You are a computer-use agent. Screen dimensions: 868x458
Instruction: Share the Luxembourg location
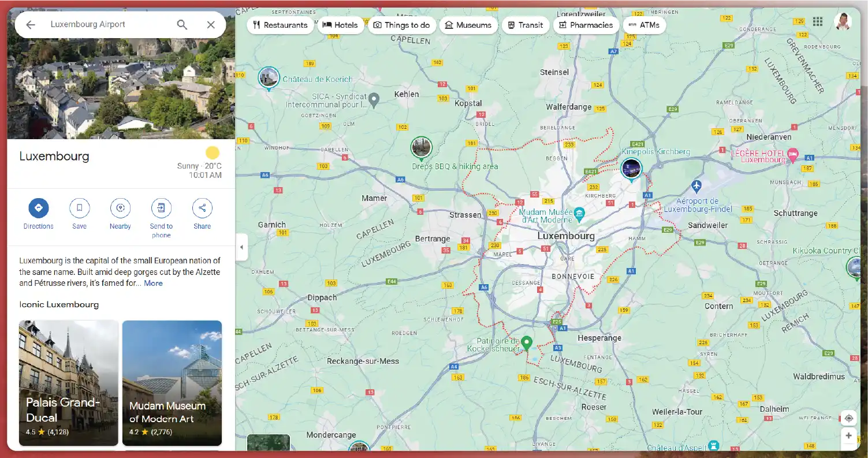tap(202, 214)
